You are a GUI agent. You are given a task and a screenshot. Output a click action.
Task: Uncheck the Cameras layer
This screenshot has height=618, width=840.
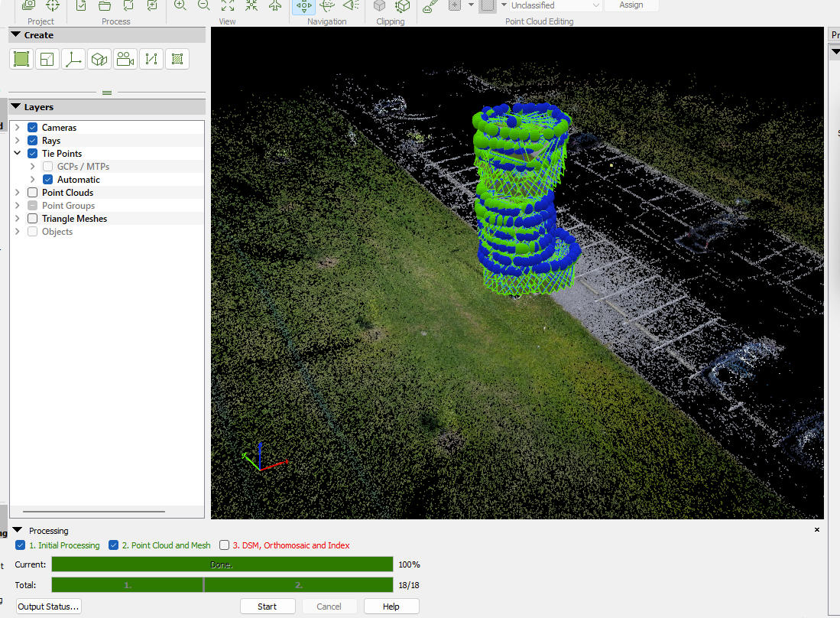pyautogui.click(x=32, y=127)
